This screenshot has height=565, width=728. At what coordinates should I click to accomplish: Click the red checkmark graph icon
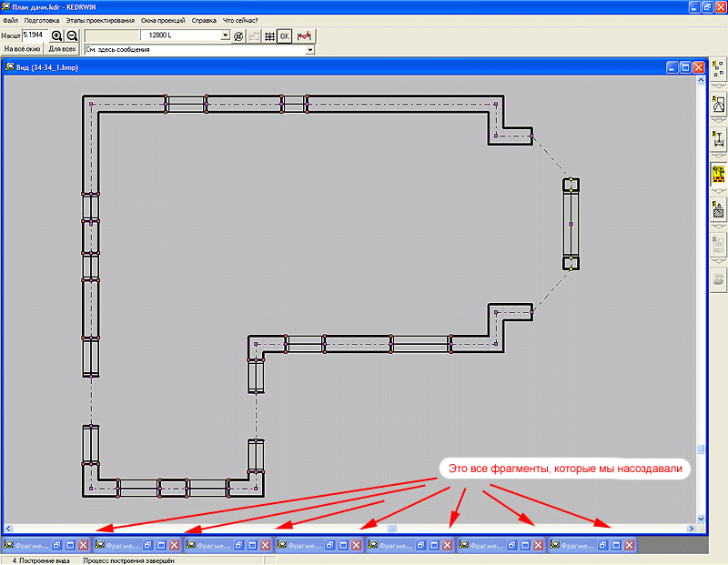tap(304, 36)
